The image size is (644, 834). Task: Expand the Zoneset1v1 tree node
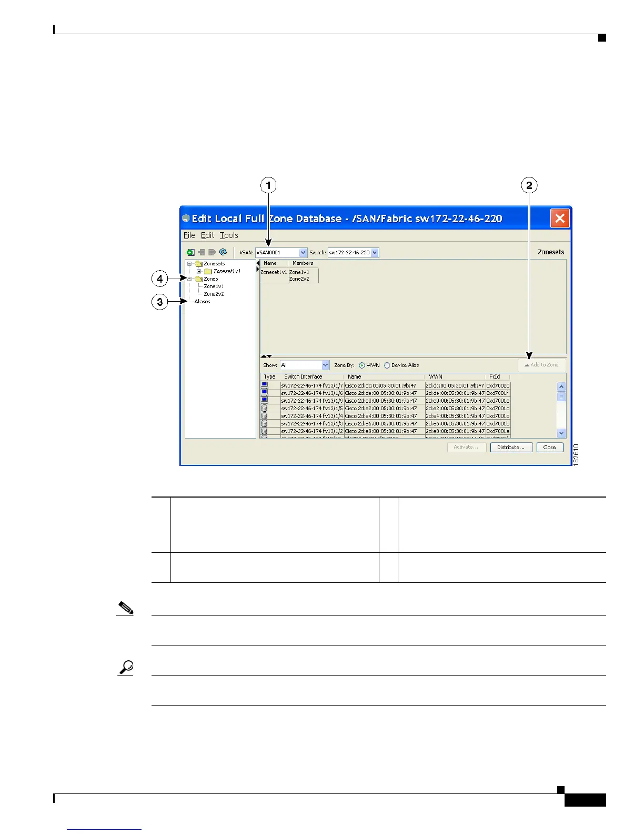[x=199, y=271]
